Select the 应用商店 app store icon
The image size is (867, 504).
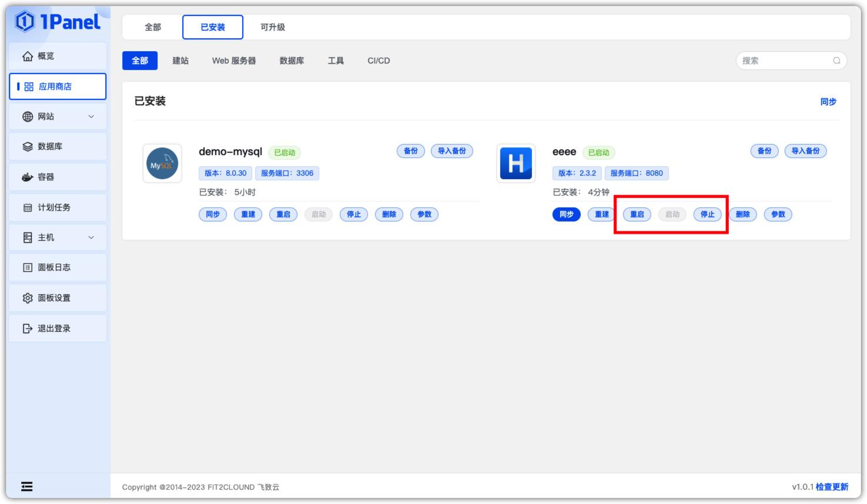[28, 86]
